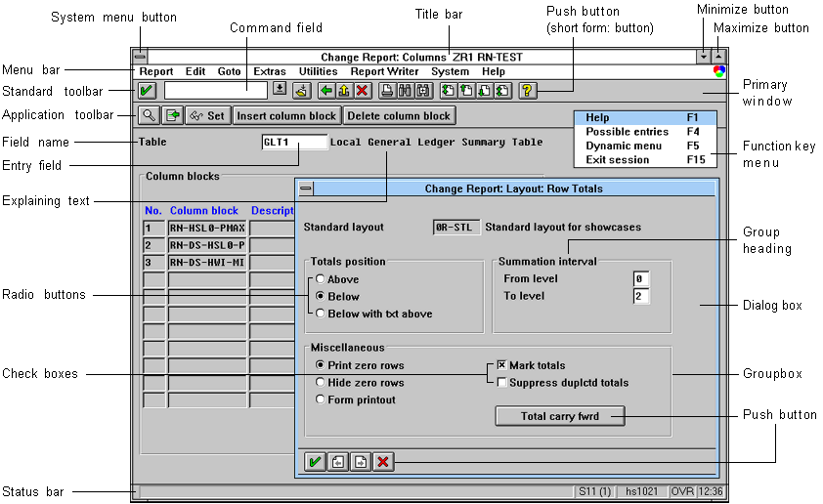Click the Insert column block button
The image size is (823, 504).
(x=286, y=116)
